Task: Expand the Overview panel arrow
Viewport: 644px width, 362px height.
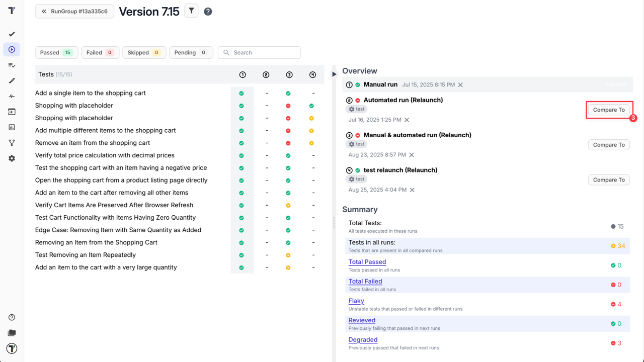Action: point(334,73)
